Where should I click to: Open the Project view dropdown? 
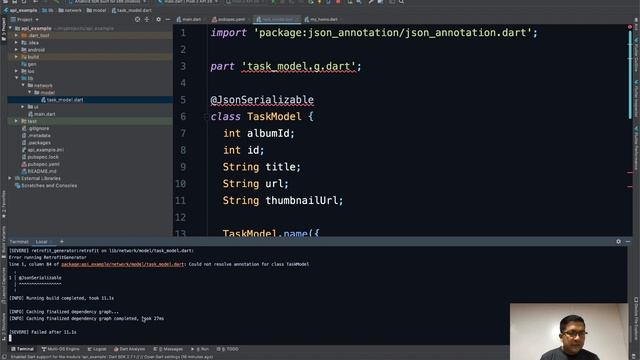(25, 19)
